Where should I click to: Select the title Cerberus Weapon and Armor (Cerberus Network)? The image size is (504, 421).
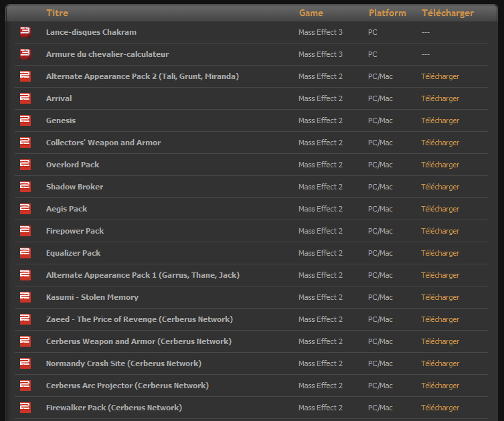(x=139, y=341)
